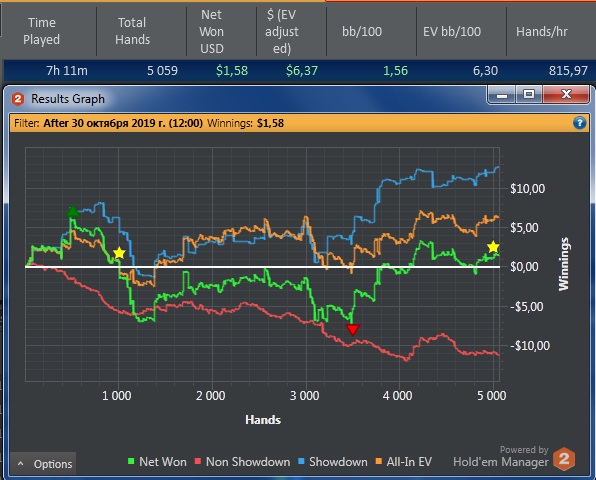Toggle the Showdown legend entry
596x480 pixels.
333,462
